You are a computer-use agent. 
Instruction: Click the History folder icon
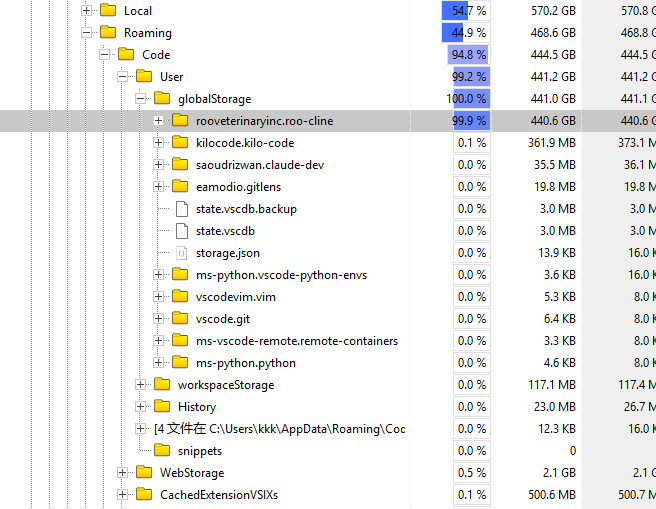[x=162, y=406]
